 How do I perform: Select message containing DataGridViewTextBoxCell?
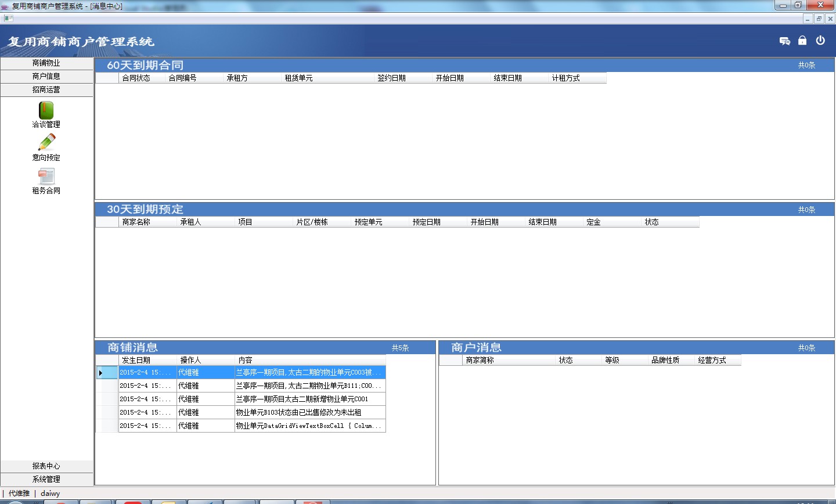(x=310, y=426)
